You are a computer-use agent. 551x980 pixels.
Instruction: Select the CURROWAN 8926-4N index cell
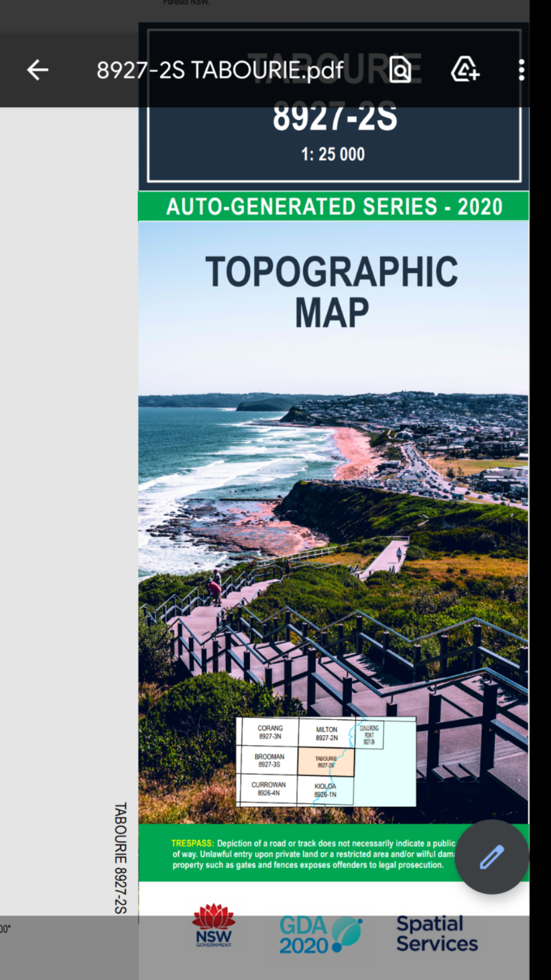click(x=268, y=789)
